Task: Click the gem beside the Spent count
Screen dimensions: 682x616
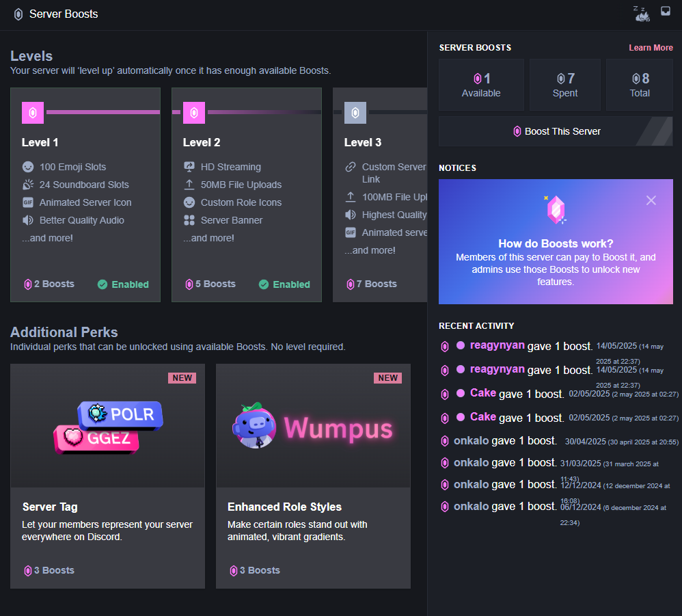Action: 561,79
